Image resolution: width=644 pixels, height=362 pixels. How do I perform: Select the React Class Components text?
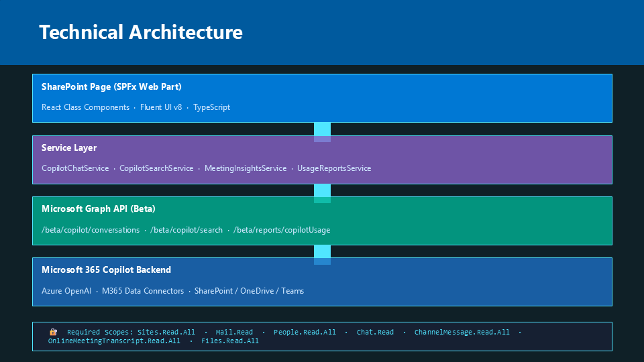point(85,107)
